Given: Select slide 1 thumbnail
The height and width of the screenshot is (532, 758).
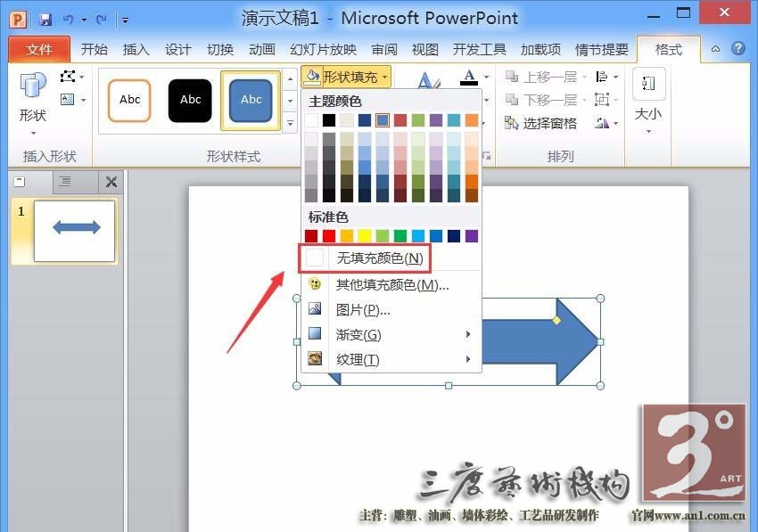Looking at the screenshot, I should [75, 231].
